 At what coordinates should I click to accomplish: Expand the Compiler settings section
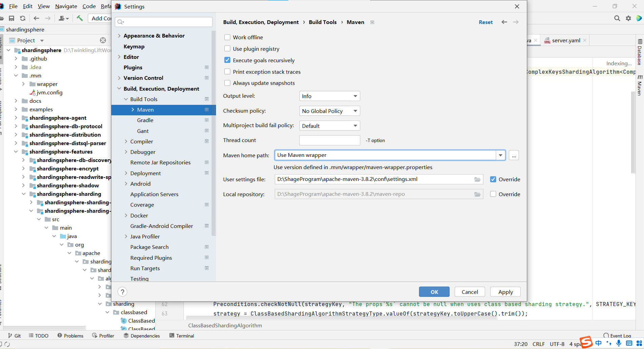[126, 141]
